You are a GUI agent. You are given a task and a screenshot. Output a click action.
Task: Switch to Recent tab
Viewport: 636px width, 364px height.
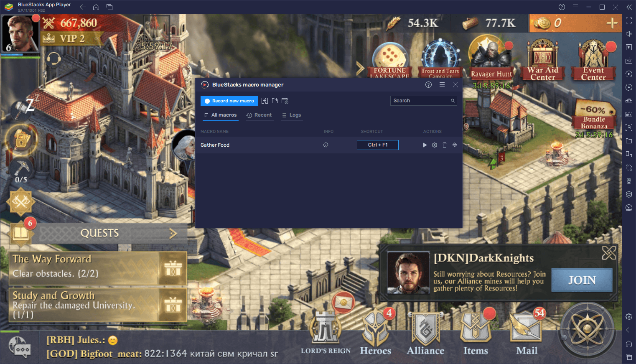coord(259,115)
